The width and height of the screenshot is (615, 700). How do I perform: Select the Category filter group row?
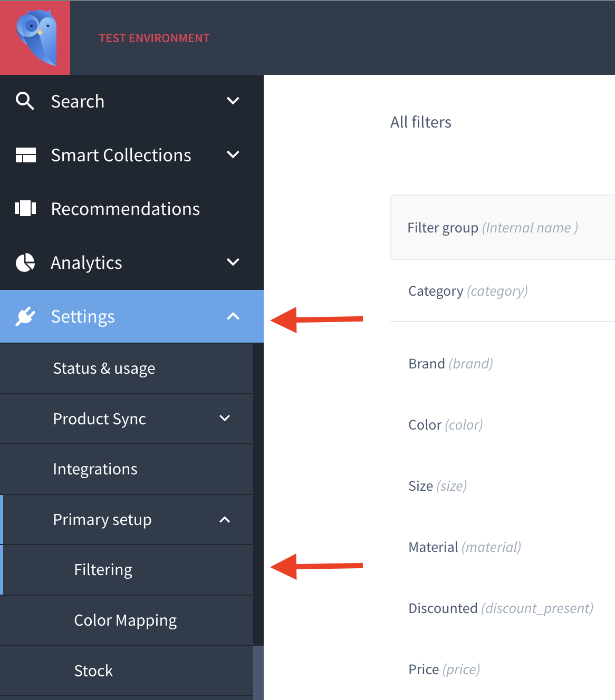(x=503, y=291)
